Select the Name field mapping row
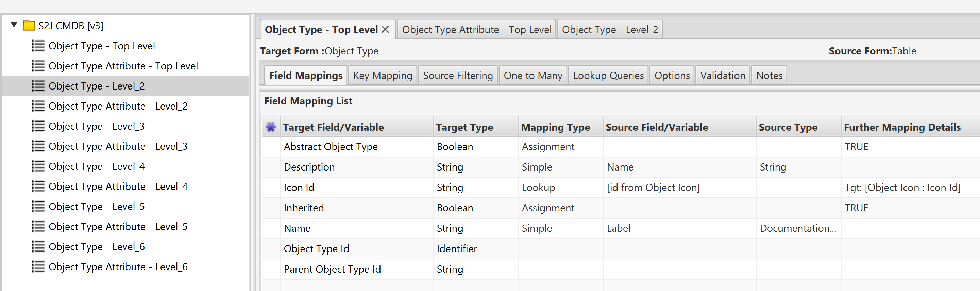This screenshot has width=980, height=291. pos(621,228)
